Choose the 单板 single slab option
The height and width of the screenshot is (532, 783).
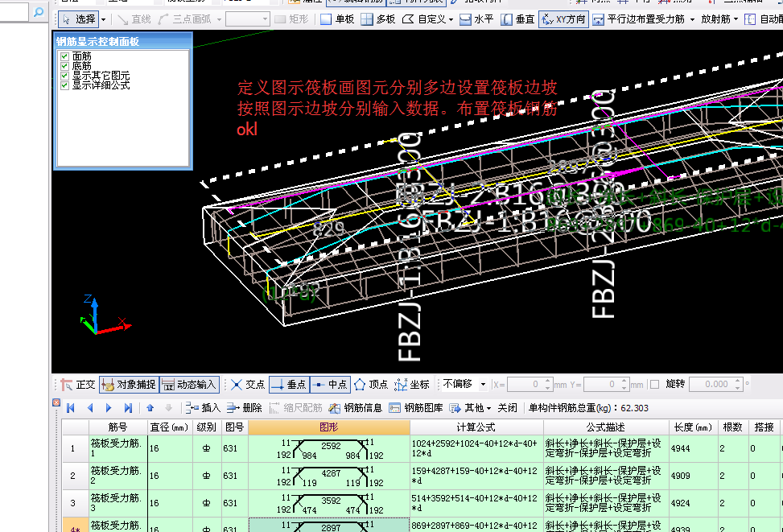[337, 19]
